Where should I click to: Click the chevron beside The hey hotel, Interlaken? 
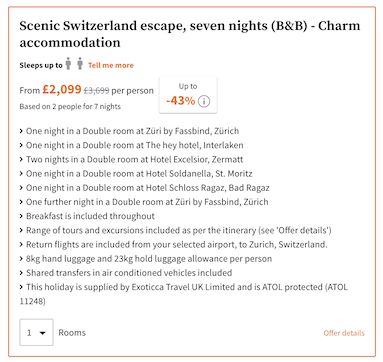(21, 145)
